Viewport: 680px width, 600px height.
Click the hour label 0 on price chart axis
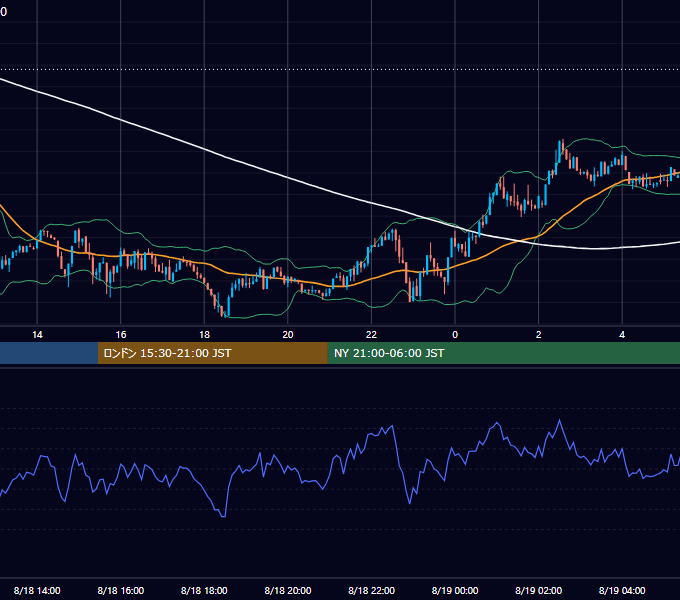[455, 335]
